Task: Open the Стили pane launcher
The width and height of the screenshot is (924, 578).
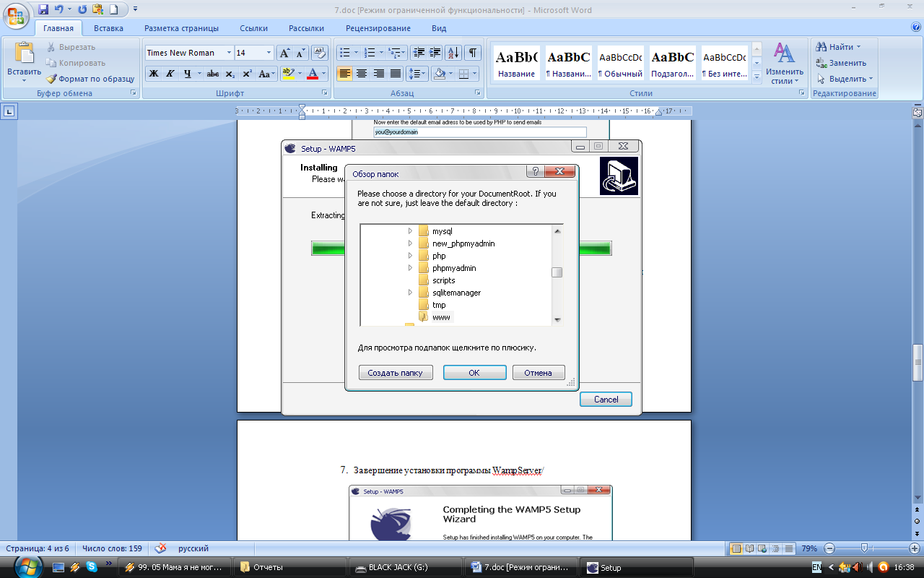Action: pyautogui.click(x=803, y=93)
